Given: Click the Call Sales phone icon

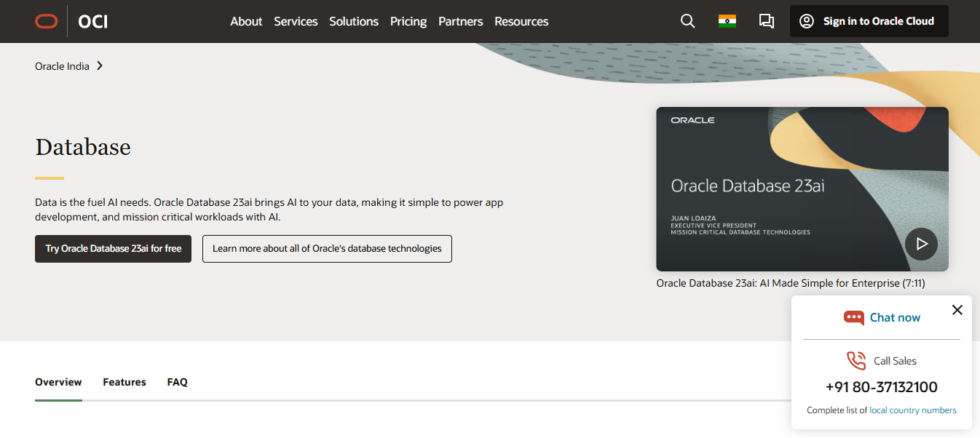Looking at the screenshot, I should pyautogui.click(x=856, y=360).
